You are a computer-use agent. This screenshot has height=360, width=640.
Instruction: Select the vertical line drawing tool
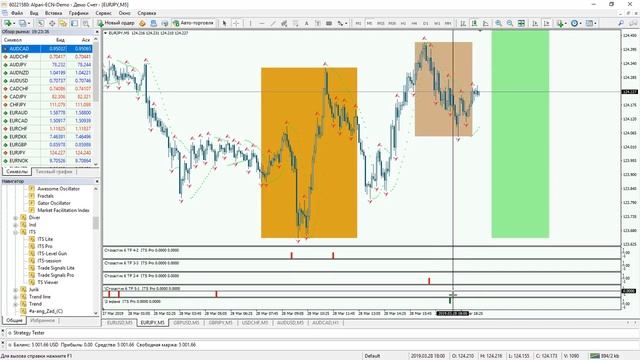pyautogui.click(x=250, y=23)
